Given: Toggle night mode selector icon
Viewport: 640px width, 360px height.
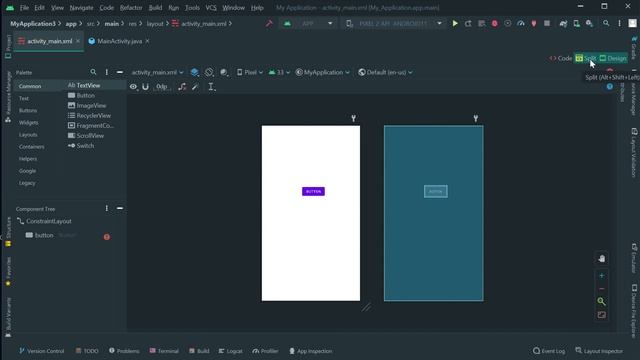Looking at the screenshot, I should tap(224, 72).
